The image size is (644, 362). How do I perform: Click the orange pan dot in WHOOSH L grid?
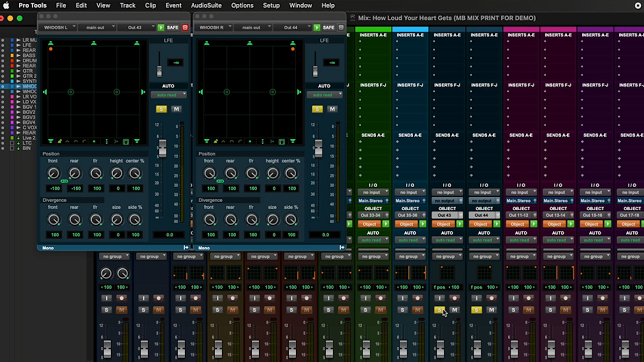click(x=50, y=49)
